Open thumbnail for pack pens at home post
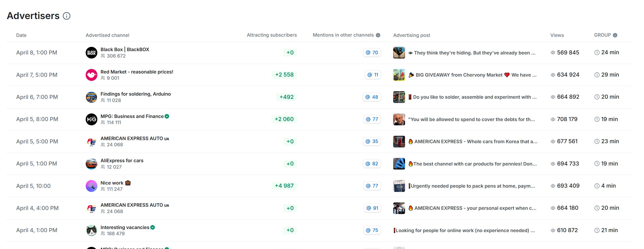This screenshot has height=249, width=644. [399, 186]
